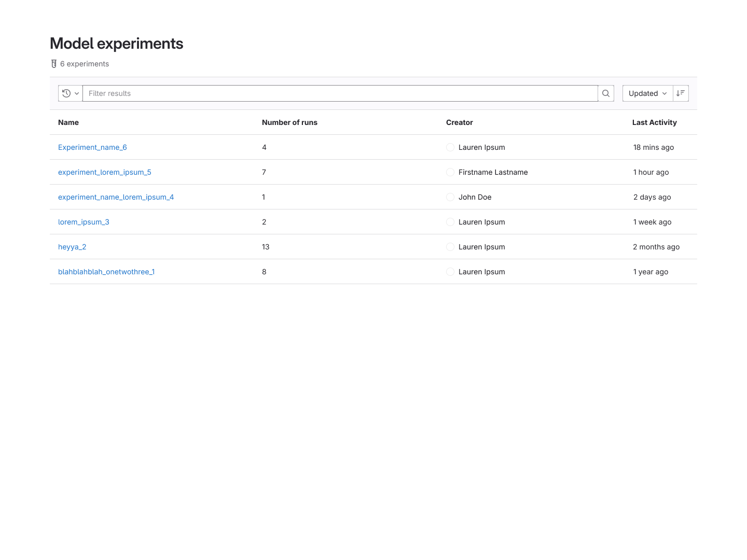Select the '1 hour ago' cell
747x560 pixels.
click(651, 172)
